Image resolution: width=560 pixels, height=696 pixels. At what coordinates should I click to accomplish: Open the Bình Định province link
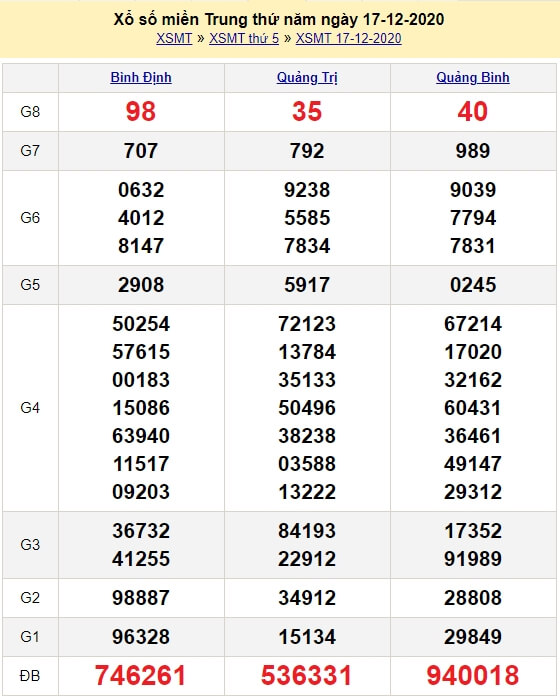click(x=141, y=78)
